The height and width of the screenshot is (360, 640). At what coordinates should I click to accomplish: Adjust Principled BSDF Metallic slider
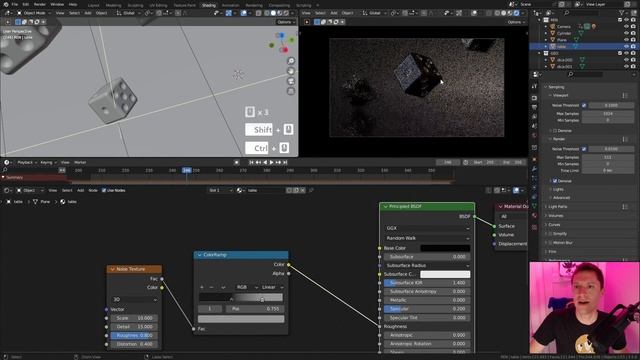tap(427, 300)
